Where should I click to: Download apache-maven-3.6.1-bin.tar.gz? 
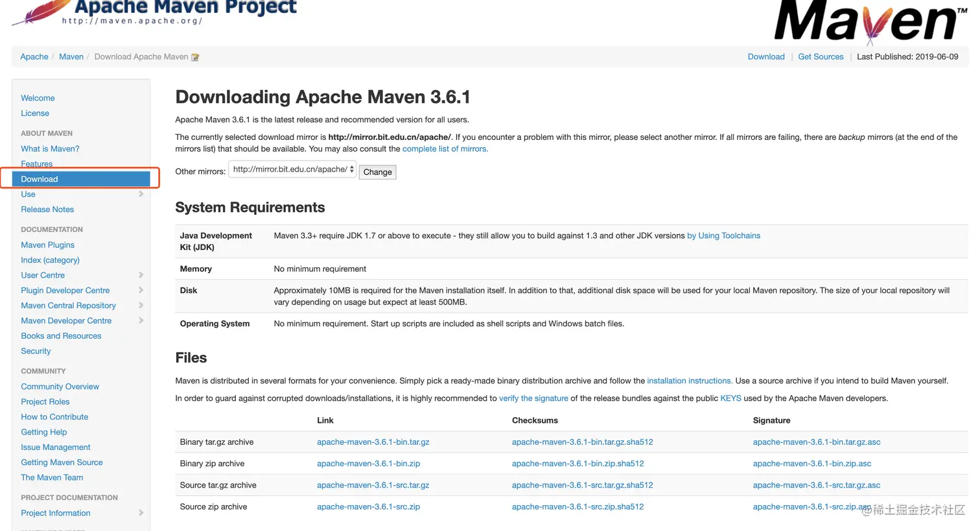(x=373, y=442)
